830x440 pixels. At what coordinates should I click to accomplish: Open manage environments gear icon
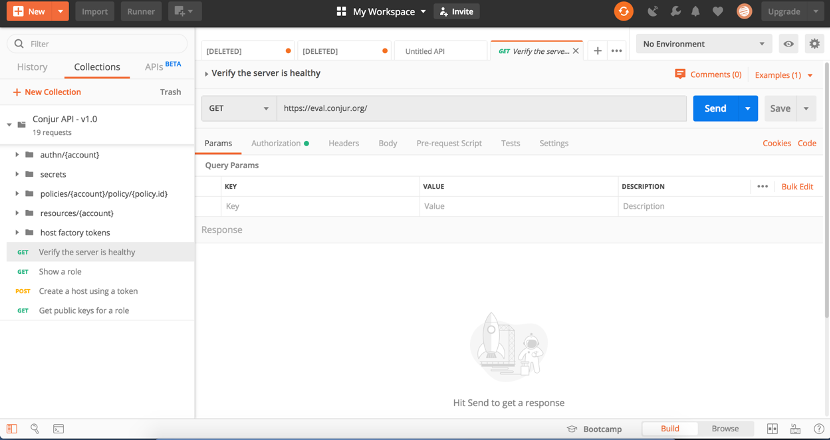[x=814, y=44]
